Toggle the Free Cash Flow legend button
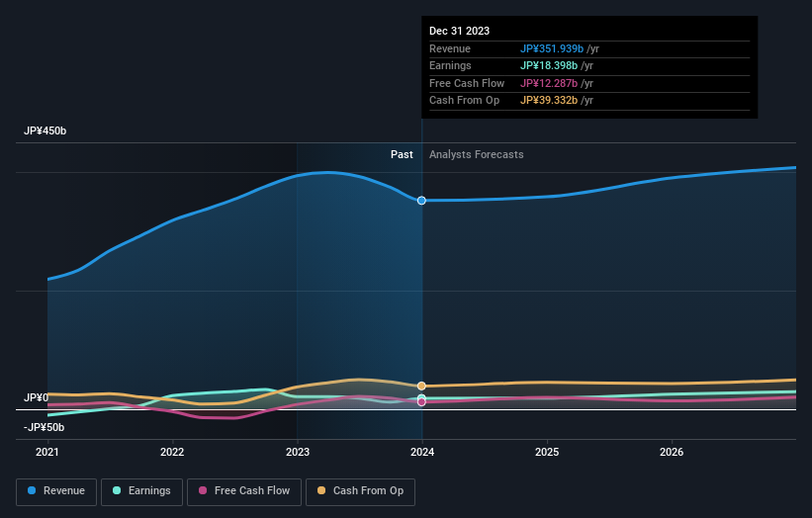Image resolution: width=812 pixels, height=518 pixels. point(244,491)
